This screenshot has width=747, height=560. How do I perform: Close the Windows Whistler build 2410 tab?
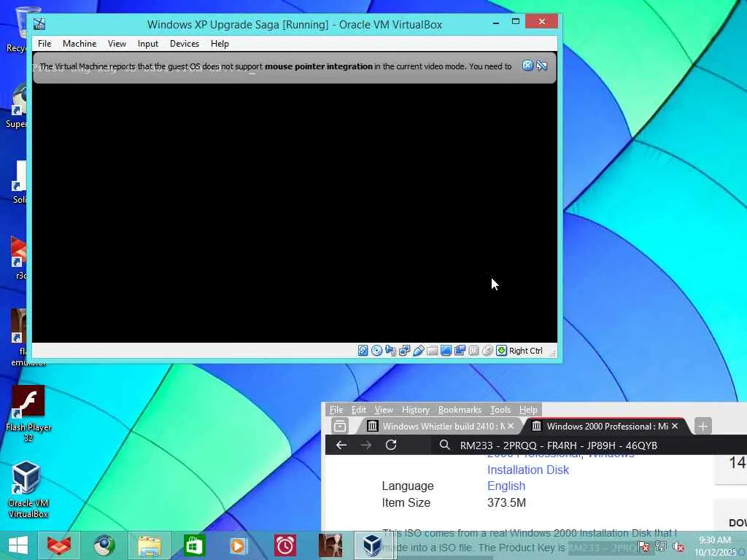pyautogui.click(x=511, y=426)
